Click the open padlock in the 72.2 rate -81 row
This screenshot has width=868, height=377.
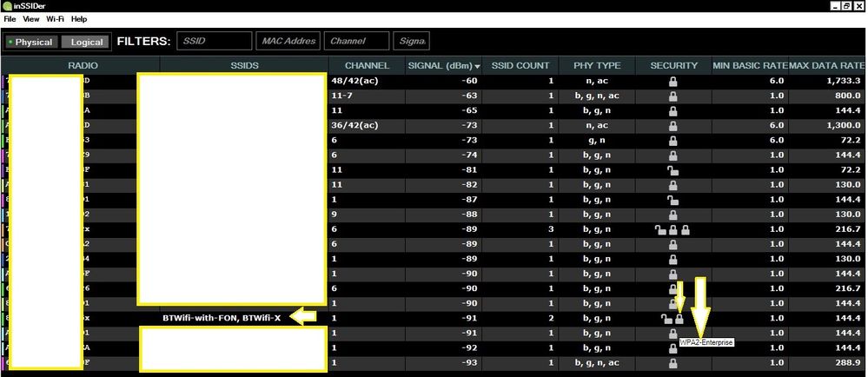(673, 170)
